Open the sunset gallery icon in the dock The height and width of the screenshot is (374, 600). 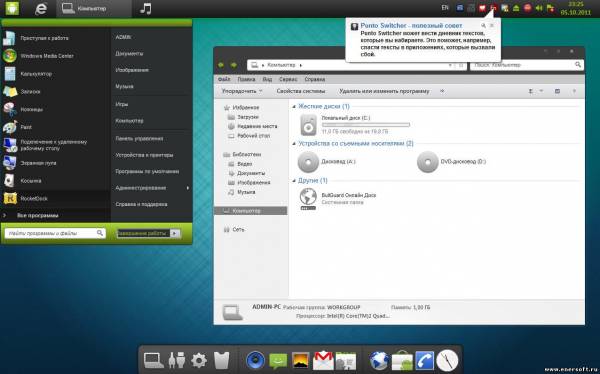click(x=301, y=360)
